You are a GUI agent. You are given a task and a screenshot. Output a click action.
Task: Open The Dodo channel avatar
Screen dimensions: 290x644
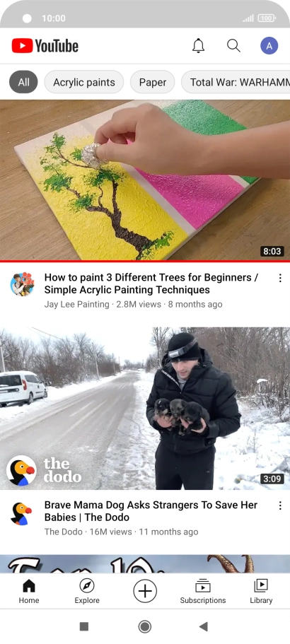(x=22, y=513)
